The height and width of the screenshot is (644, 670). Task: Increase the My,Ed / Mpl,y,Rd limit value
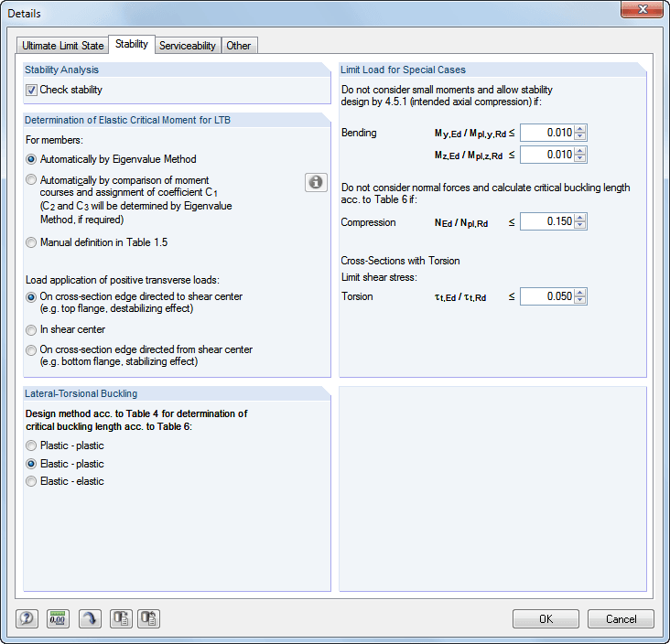tap(579, 129)
